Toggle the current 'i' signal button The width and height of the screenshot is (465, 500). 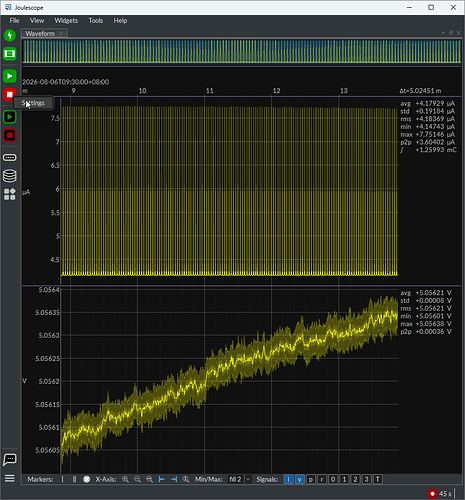(288, 479)
